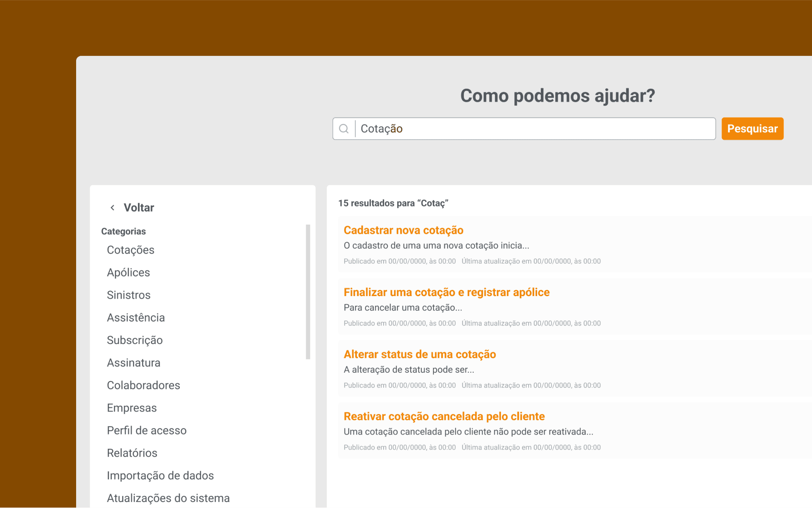Viewport: 812px width, 508px height.
Task: Open the Assistência category
Action: tap(136, 318)
